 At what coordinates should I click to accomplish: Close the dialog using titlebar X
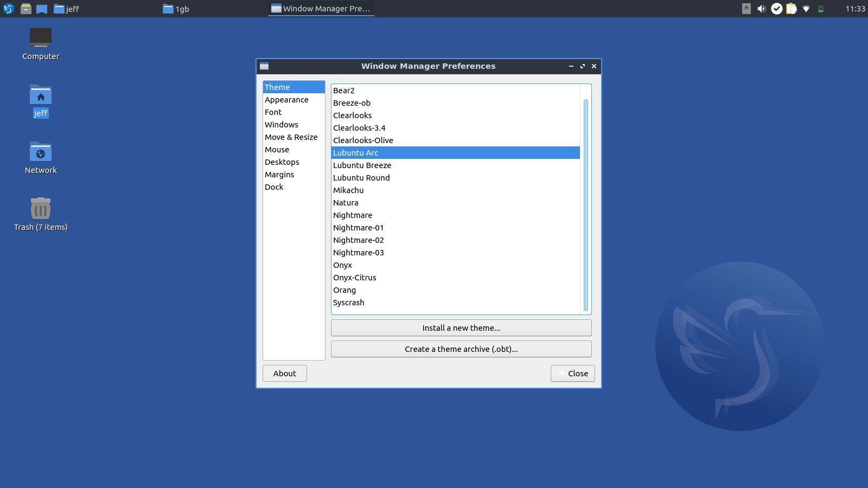(x=594, y=66)
